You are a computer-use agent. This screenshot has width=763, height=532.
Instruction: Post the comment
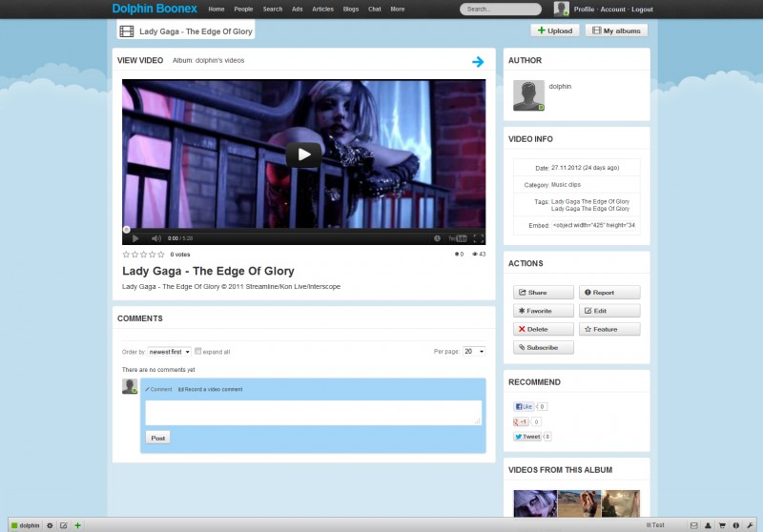tap(157, 438)
